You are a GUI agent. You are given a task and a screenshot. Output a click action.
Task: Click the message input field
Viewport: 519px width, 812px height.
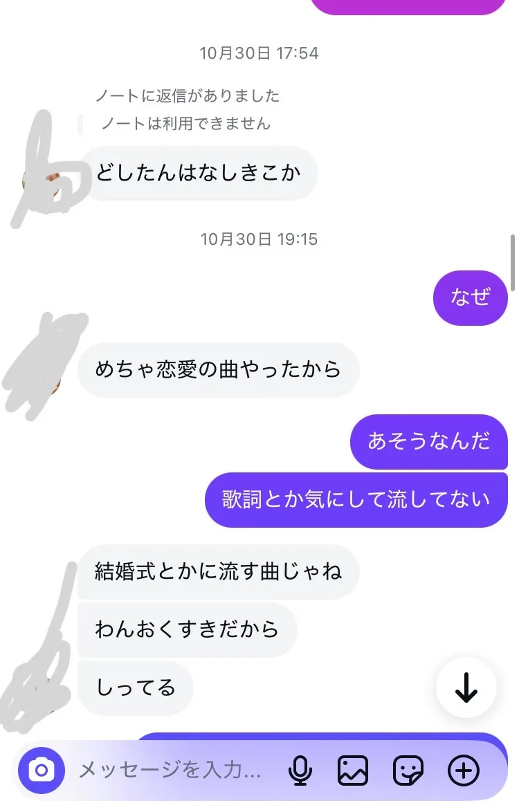[170, 771]
